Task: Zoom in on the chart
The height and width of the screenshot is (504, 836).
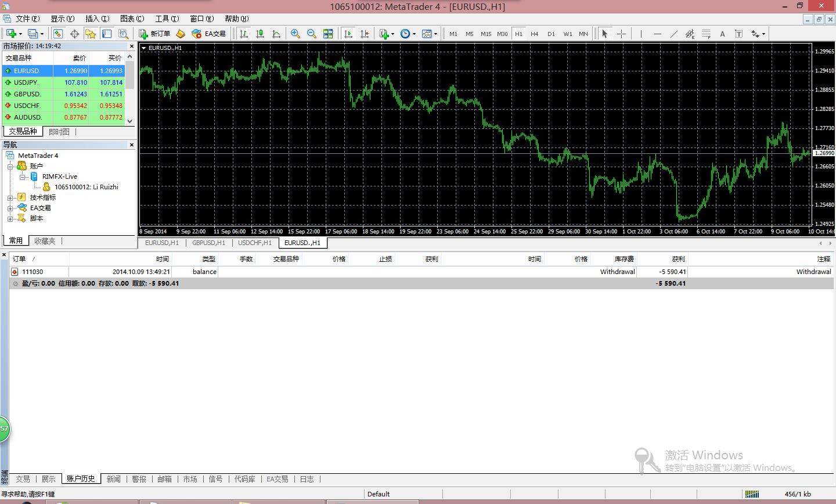Action: click(x=296, y=34)
